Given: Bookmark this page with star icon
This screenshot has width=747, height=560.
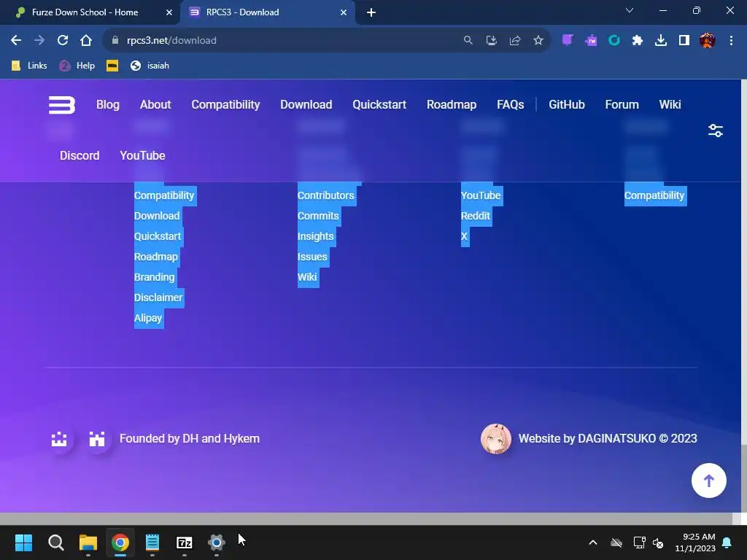Looking at the screenshot, I should click(x=538, y=41).
